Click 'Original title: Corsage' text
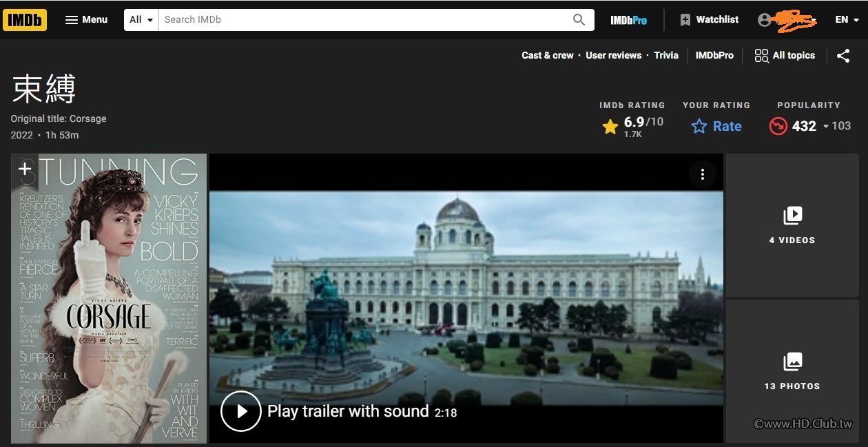The image size is (868, 447). 59,118
